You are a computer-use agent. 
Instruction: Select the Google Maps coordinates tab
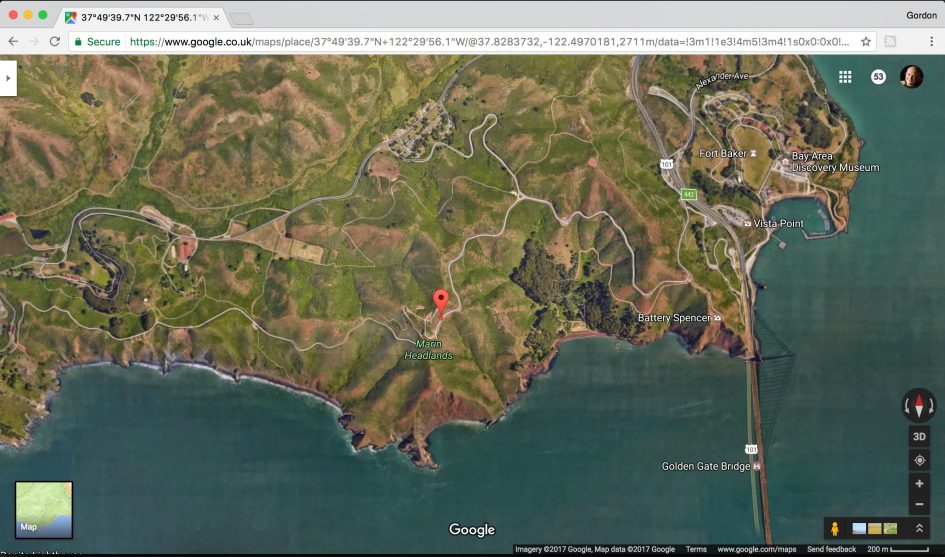coord(142,17)
